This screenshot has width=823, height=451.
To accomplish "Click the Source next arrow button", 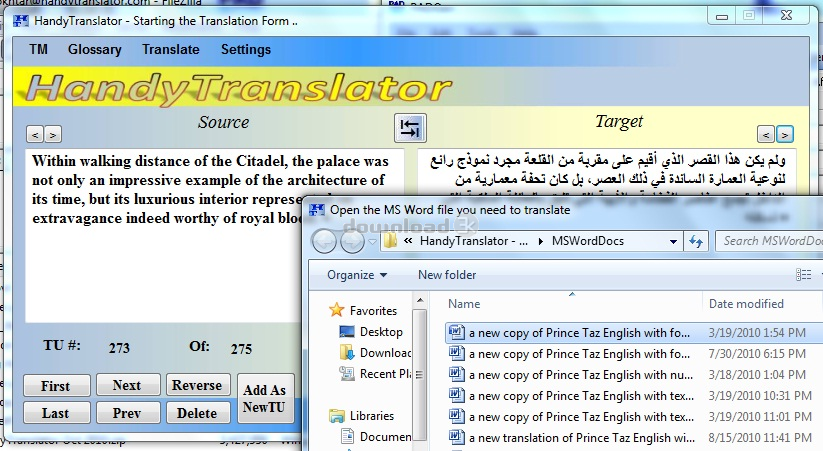I will click(52, 135).
